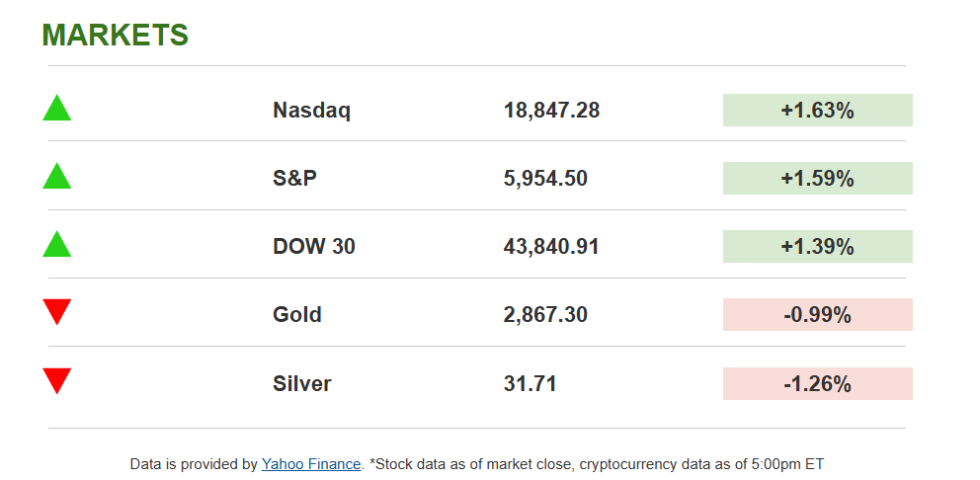Click the DOW 30 value 43,840.91
This screenshot has width=980, height=480.
tap(551, 247)
